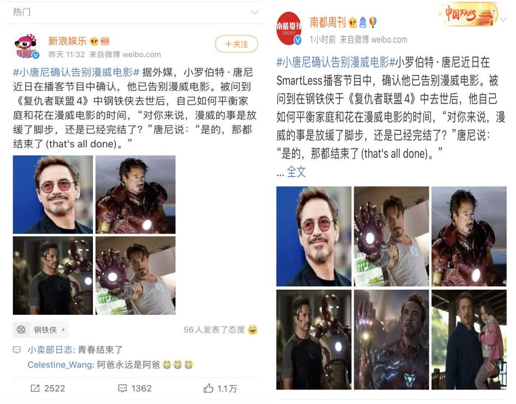Tap the repost icon with 2522

(35, 388)
